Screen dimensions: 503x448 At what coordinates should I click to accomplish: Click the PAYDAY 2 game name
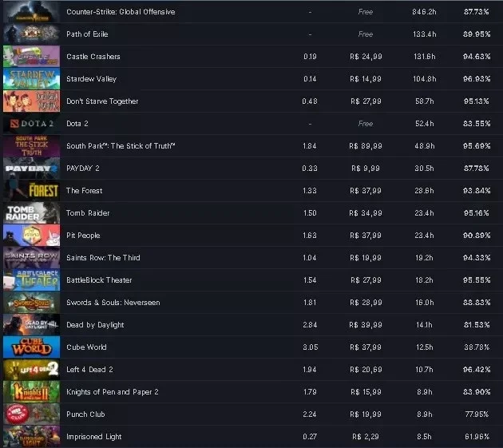(83, 168)
